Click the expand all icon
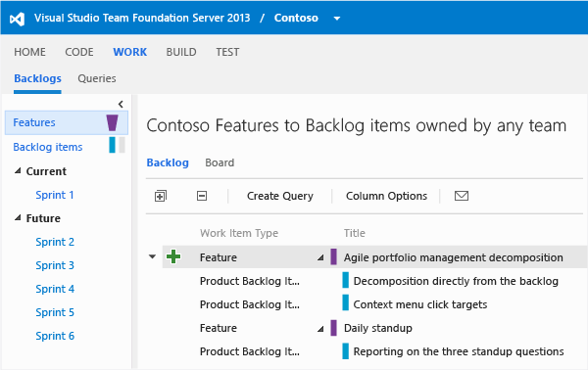 click(x=161, y=196)
